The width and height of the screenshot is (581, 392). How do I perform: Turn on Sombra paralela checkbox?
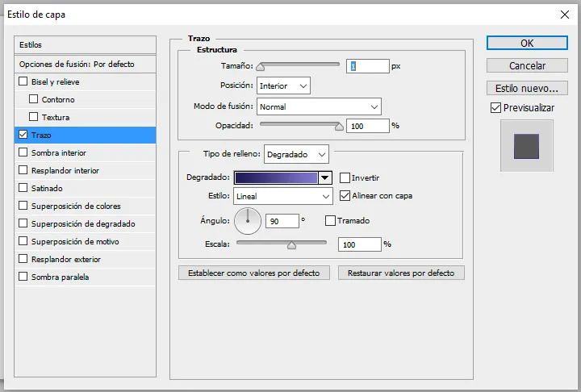pyautogui.click(x=23, y=277)
